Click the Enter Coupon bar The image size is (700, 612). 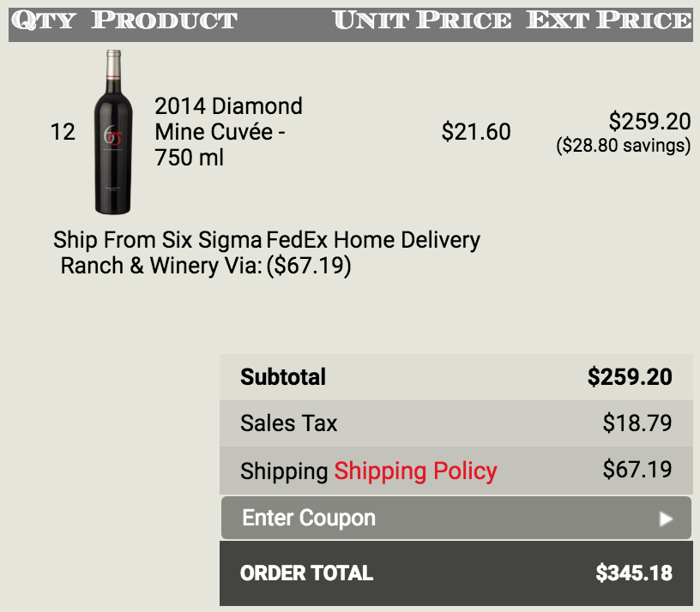pyautogui.click(x=456, y=518)
